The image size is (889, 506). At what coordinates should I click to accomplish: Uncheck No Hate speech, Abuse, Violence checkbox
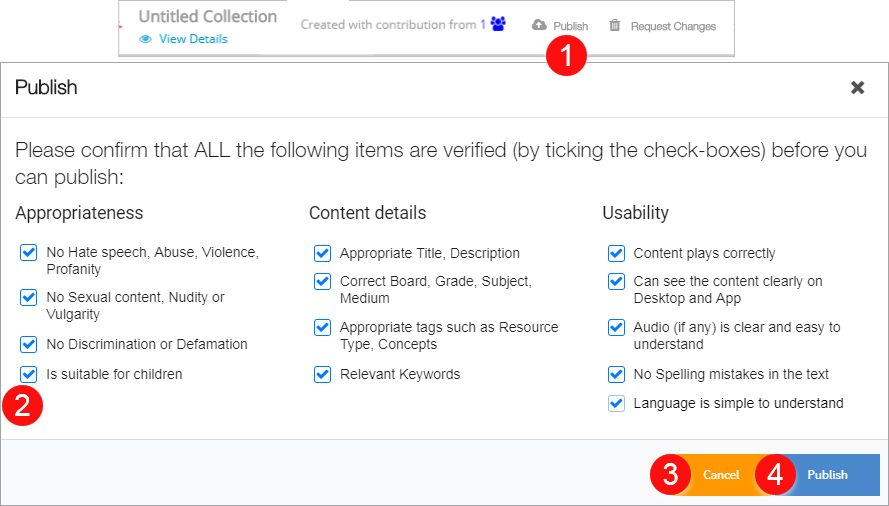point(29,254)
